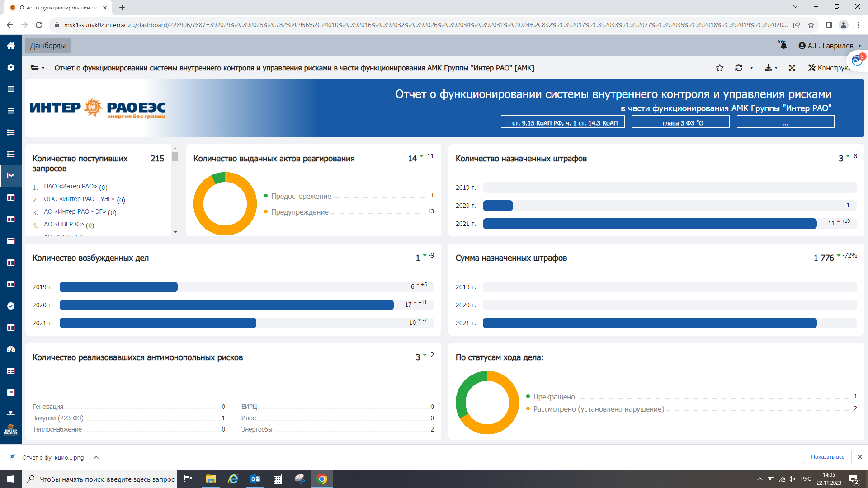Screen dimensions: 868x488
Task: Select Предупреждение legend item
Action: point(300,212)
